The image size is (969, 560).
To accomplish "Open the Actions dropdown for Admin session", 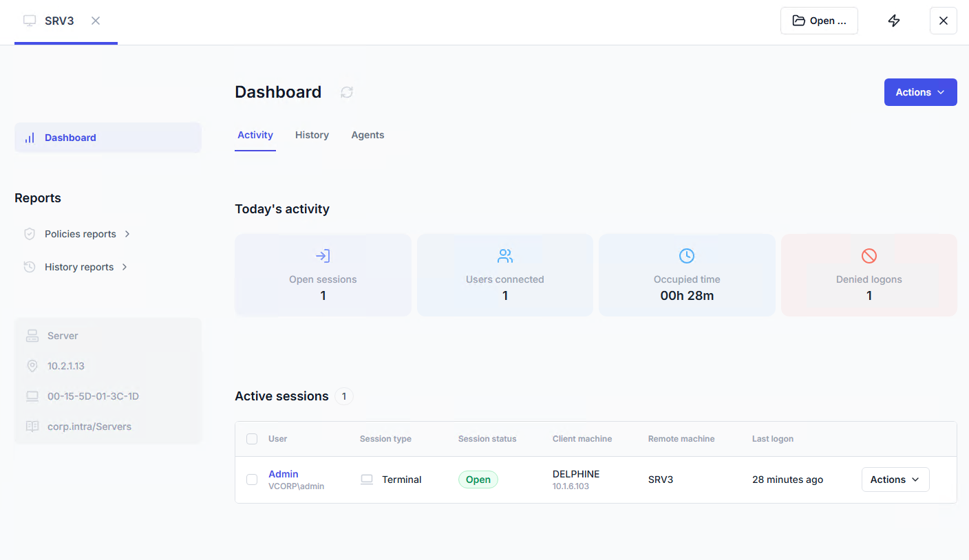I will (x=895, y=480).
